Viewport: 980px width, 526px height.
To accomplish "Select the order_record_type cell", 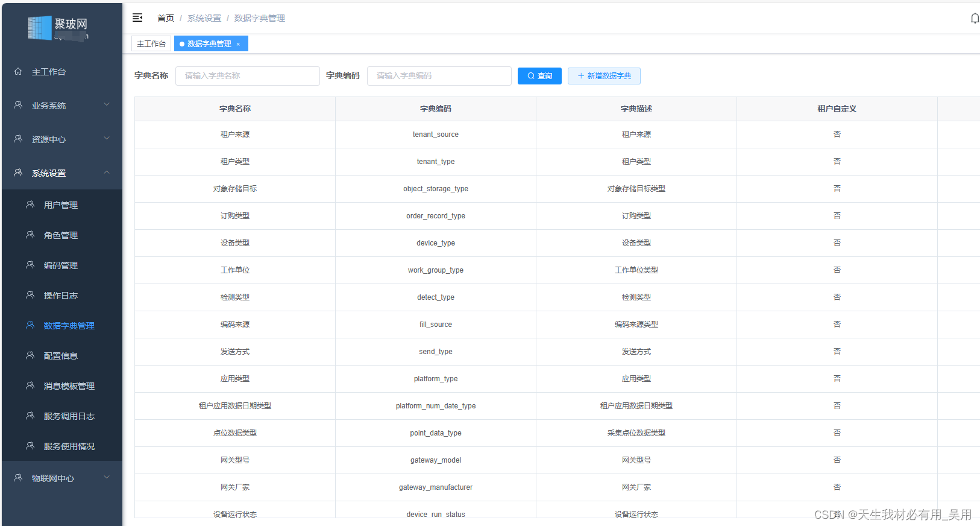I will (x=436, y=216).
